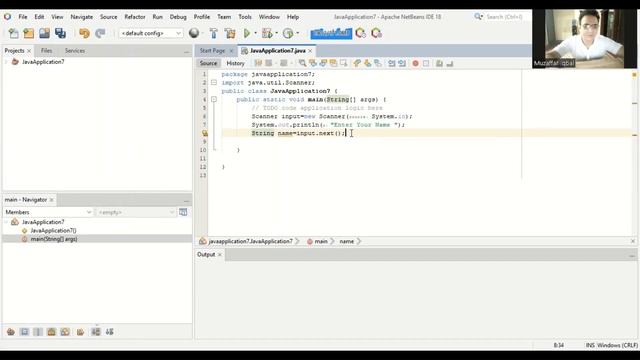The height and width of the screenshot is (360, 640).
Task: Click the Shift Line Right icon
Action: pos(402,63)
